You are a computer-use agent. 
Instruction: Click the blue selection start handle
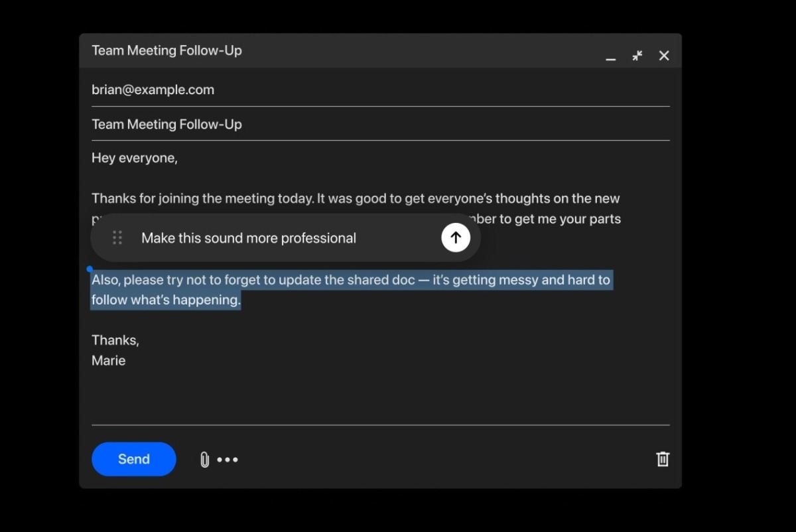coord(90,269)
